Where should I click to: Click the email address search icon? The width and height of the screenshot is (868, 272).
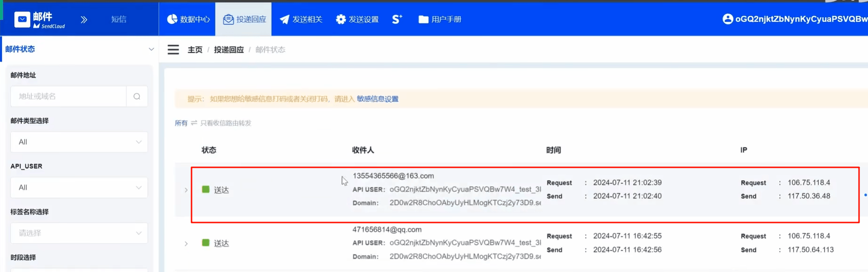137,96
